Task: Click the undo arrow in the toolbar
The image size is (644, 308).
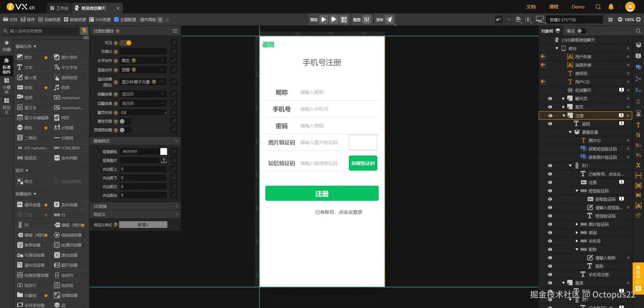Action: point(499,20)
